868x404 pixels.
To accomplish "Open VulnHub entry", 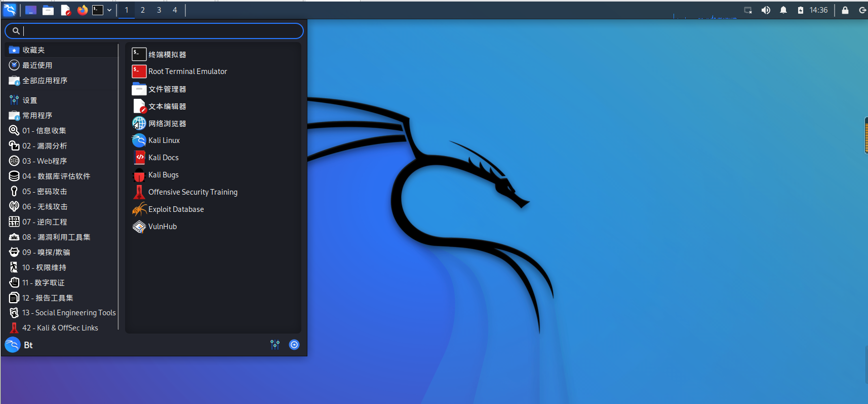I will (x=213, y=227).
